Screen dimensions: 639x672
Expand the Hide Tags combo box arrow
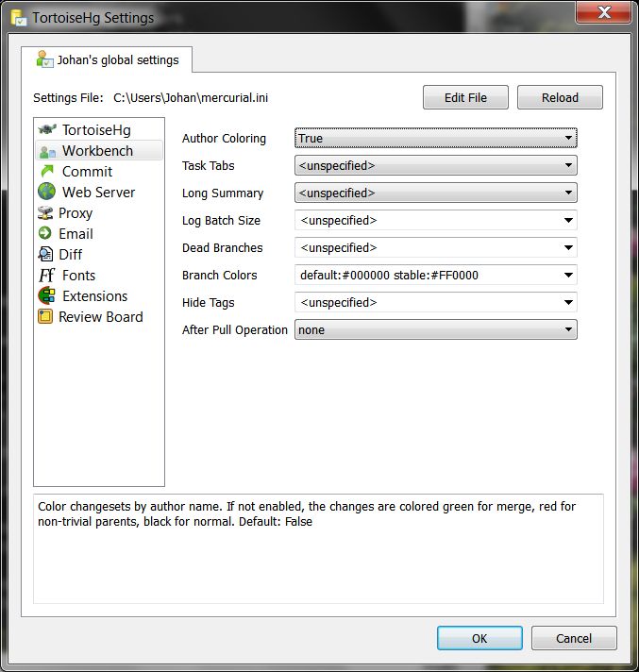coord(568,303)
